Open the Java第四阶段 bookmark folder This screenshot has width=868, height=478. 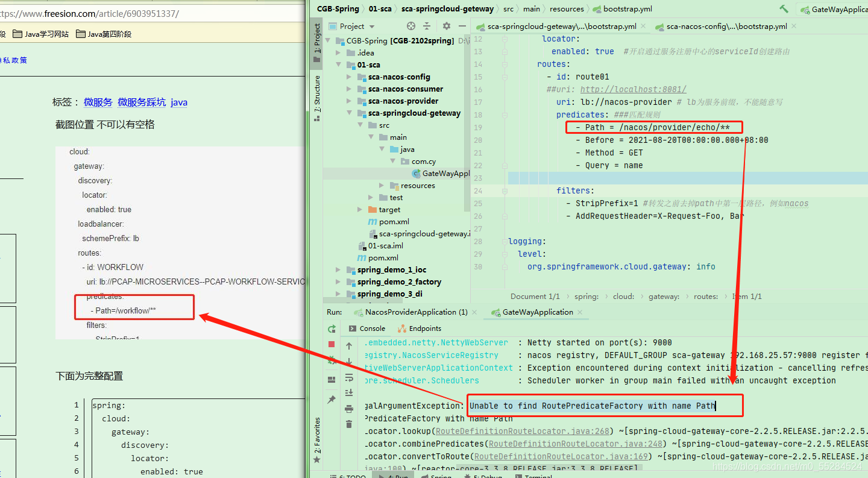tap(104, 34)
